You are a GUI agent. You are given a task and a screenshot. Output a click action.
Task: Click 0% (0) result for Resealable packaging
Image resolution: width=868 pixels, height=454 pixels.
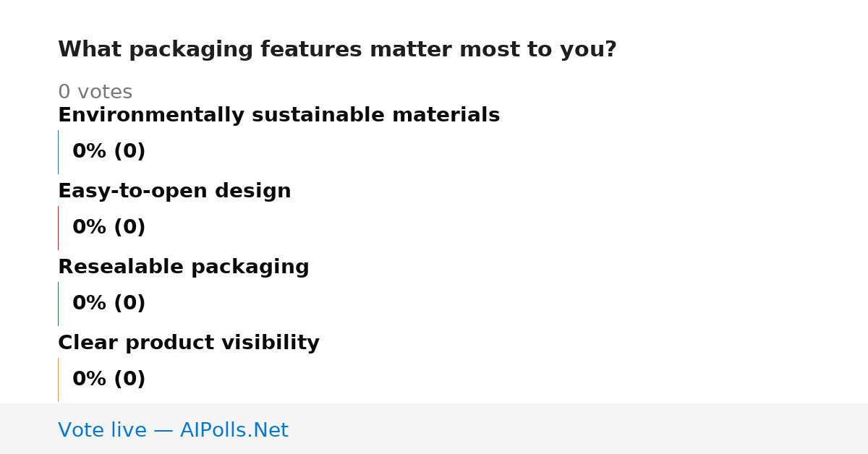pos(109,304)
